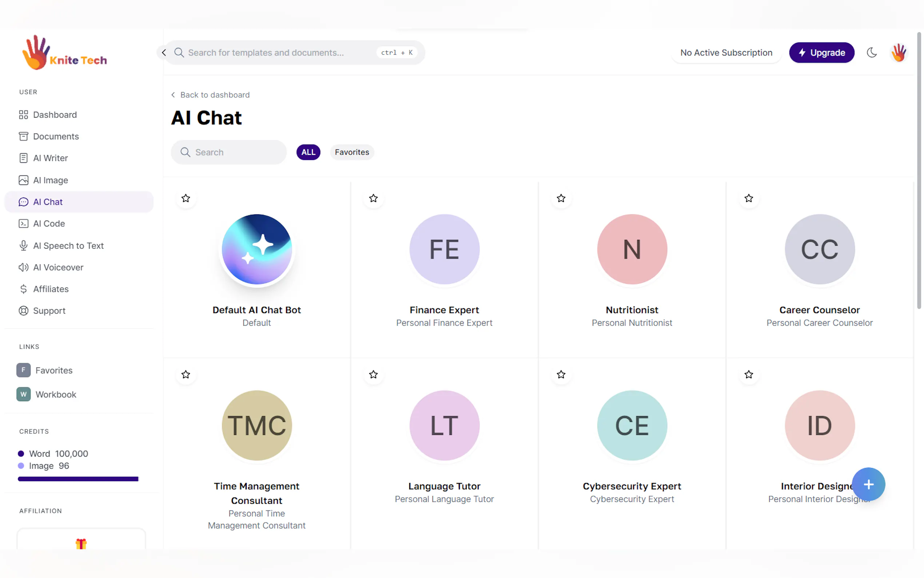Click the Affiliates dollar icon
Viewport: 924px width, 578px height.
(x=23, y=289)
